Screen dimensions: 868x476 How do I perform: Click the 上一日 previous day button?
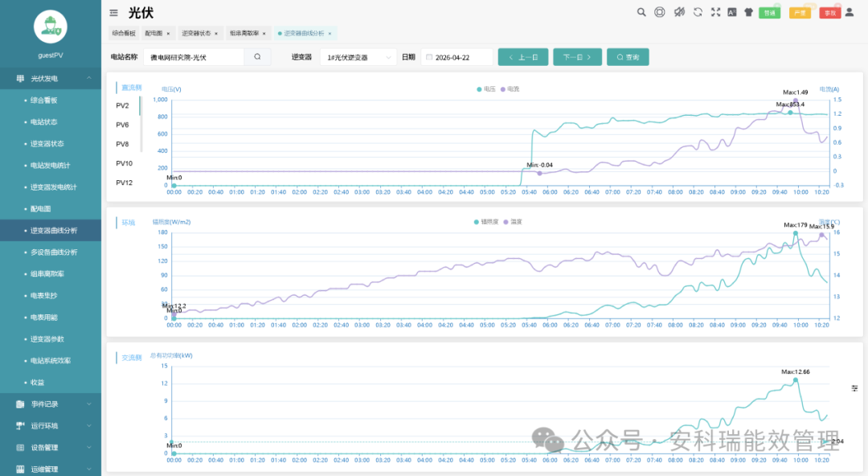pyautogui.click(x=523, y=57)
